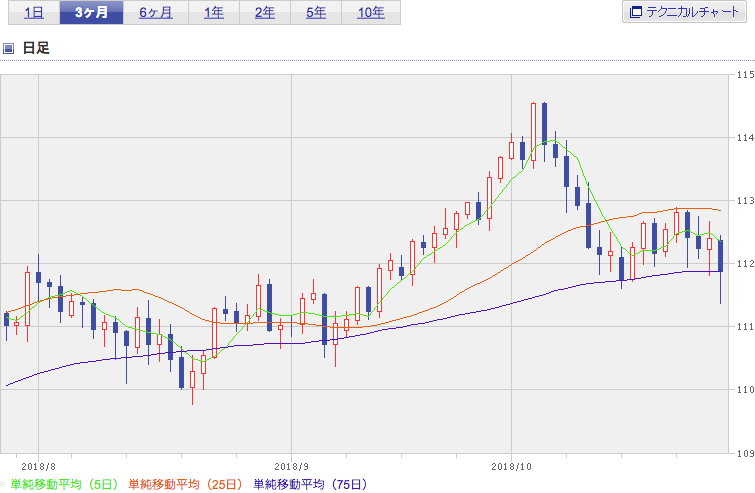Switch to the 1日 chart tab
The image size is (755, 493).
point(34,12)
